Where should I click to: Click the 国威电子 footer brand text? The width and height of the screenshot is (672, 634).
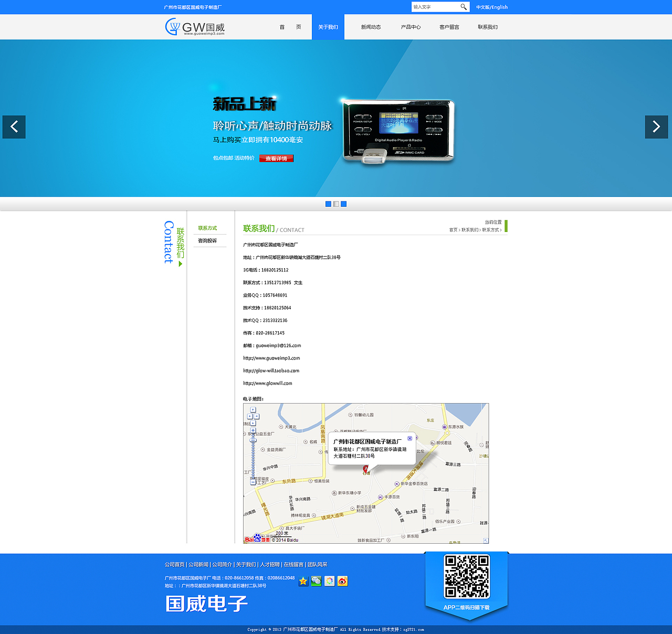[206, 604]
